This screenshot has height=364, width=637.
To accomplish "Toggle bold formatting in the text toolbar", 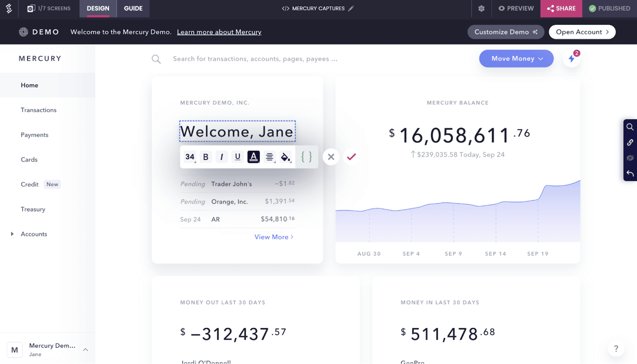I will tap(205, 157).
